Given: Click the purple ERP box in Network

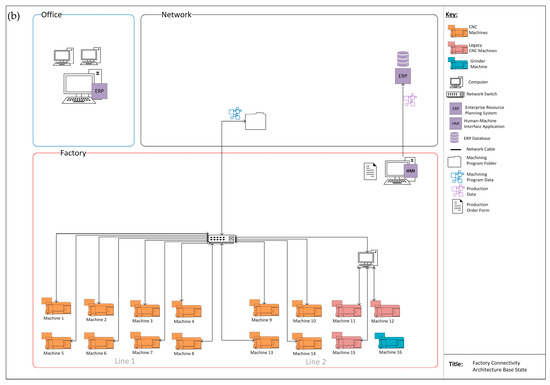Looking at the screenshot, I should tap(403, 76).
